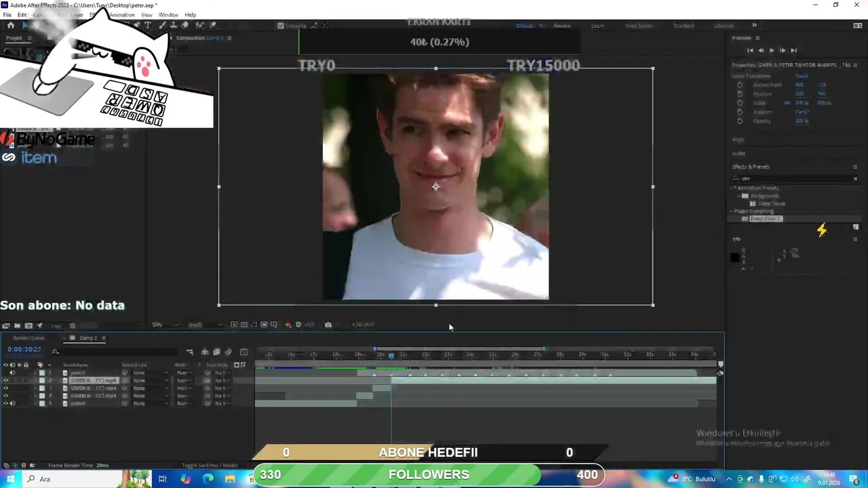Step forward one frame in Preview panel
This screenshot has height=488, width=868.
point(783,50)
